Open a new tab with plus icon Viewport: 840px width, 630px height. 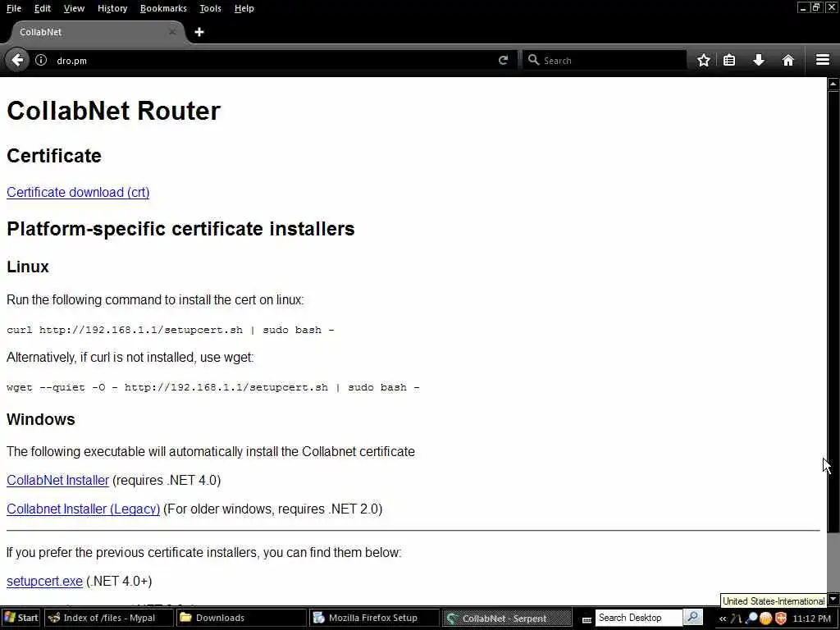(199, 32)
